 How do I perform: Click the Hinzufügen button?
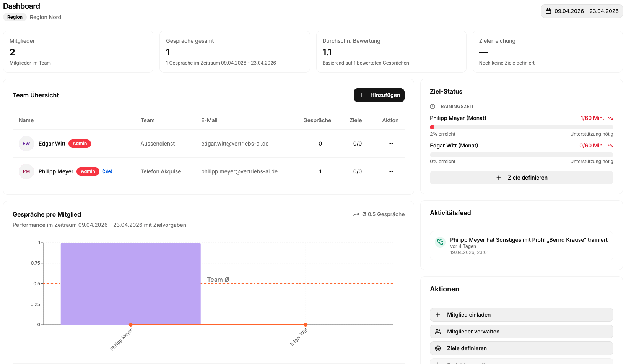[379, 95]
